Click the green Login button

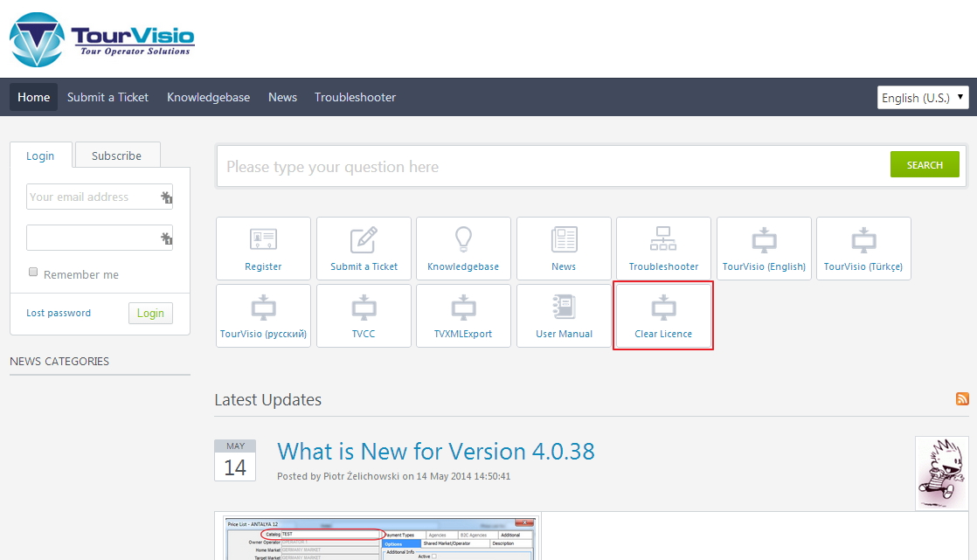150,314
